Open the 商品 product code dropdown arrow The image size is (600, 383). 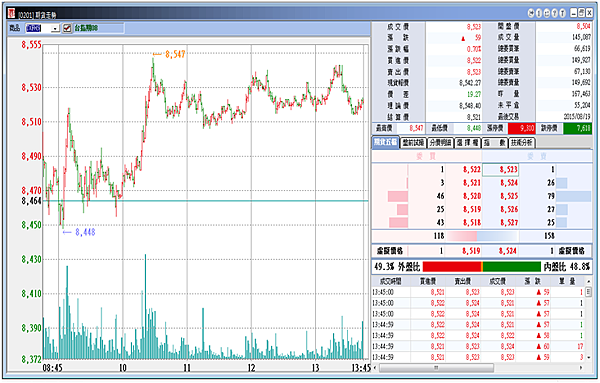coord(56,29)
